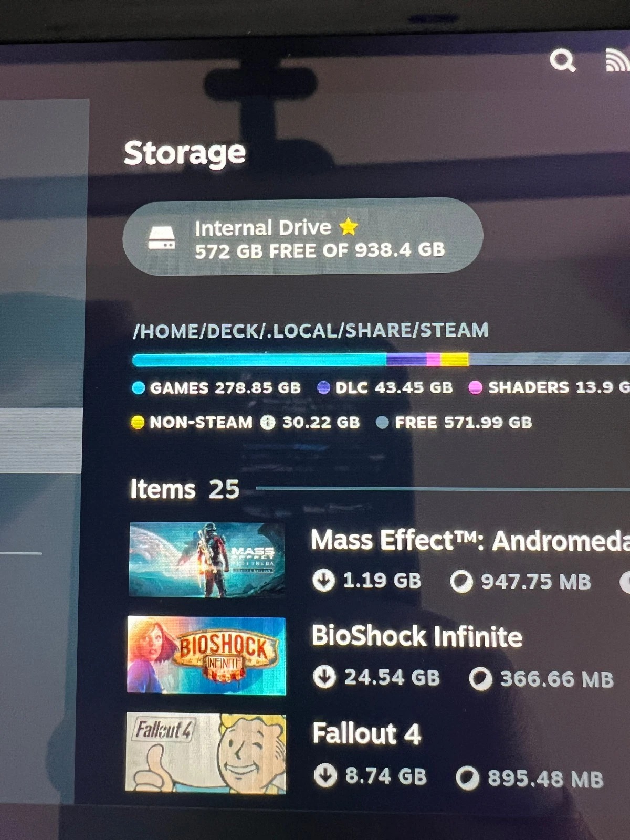
Task: Click the purple DLC legend dot
Action: (324, 388)
